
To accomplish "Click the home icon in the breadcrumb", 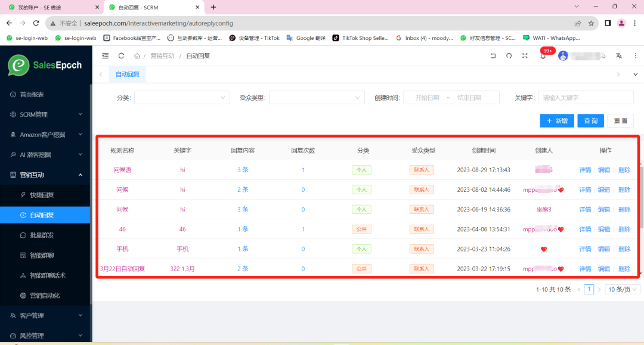I will tap(137, 56).
